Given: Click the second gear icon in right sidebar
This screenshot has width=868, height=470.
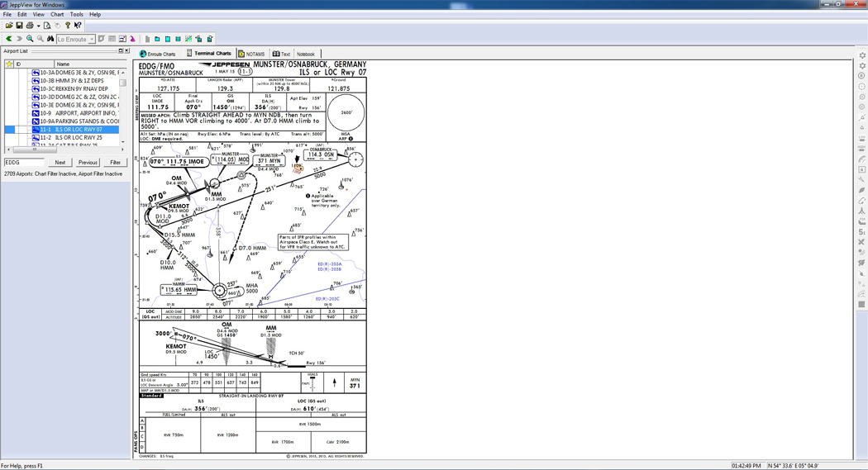Looking at the screenshot, I should click(862, 65).
